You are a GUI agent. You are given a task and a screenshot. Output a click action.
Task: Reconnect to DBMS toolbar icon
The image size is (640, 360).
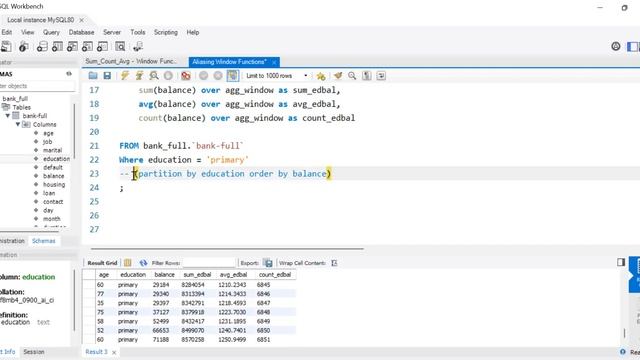pyautogui.click(x=138, y=47)
